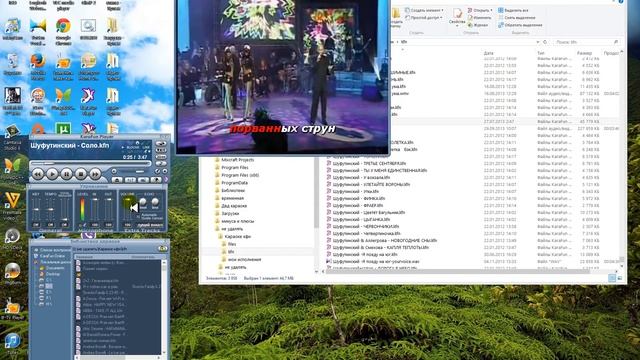This screenshot has width=640, height=360.
Task: Open the Camtasia Studio 8 desktop shortcut
Action: (x=12, y=137)
